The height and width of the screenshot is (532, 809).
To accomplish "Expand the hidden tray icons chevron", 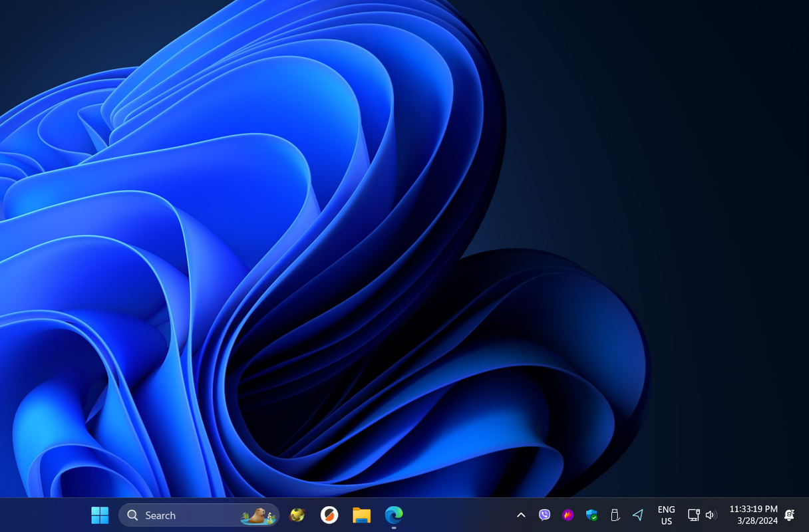I will (x=521, y=515).
